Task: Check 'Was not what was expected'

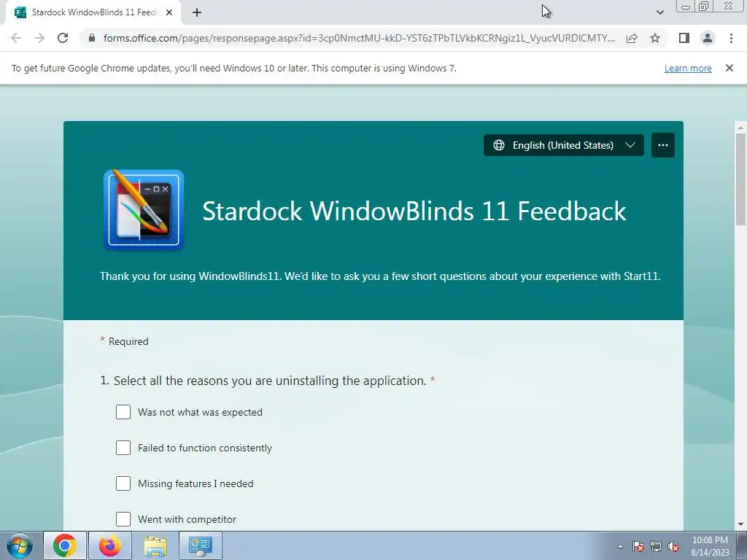Action: (x=123, y=412)
